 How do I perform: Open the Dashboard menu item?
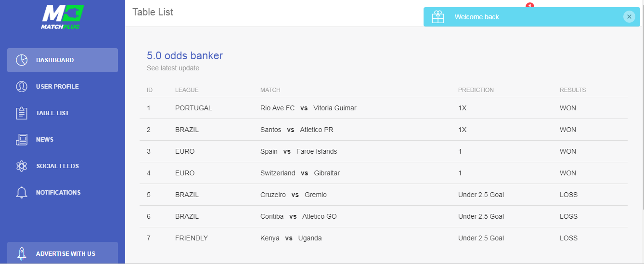click(63, 60)
